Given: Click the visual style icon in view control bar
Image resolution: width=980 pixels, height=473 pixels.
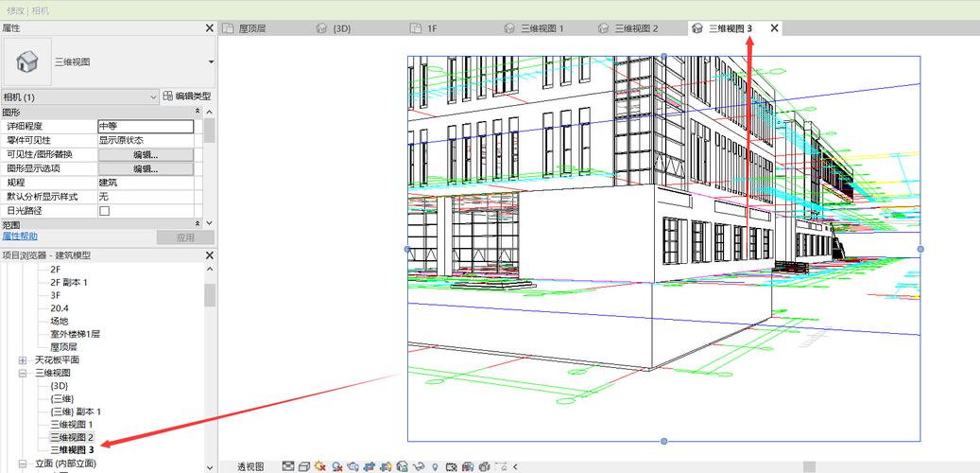Looking at the screenshot, I should pos(303,466).
